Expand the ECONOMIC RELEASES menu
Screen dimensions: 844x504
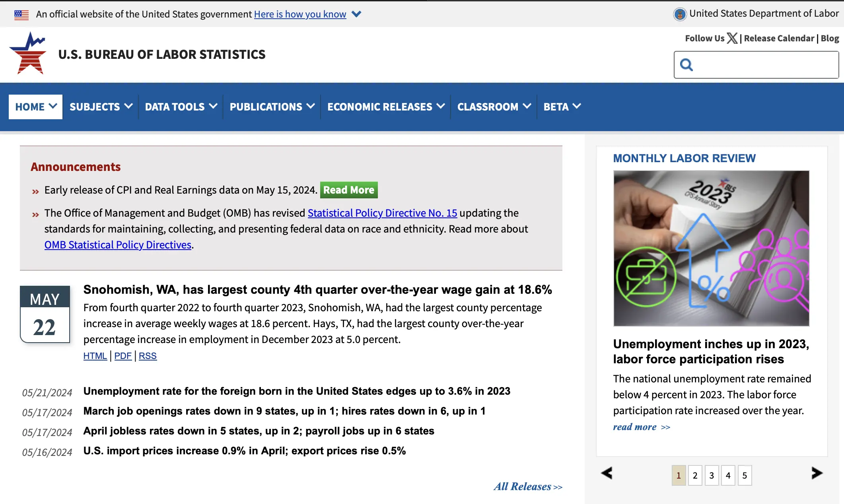386,107
